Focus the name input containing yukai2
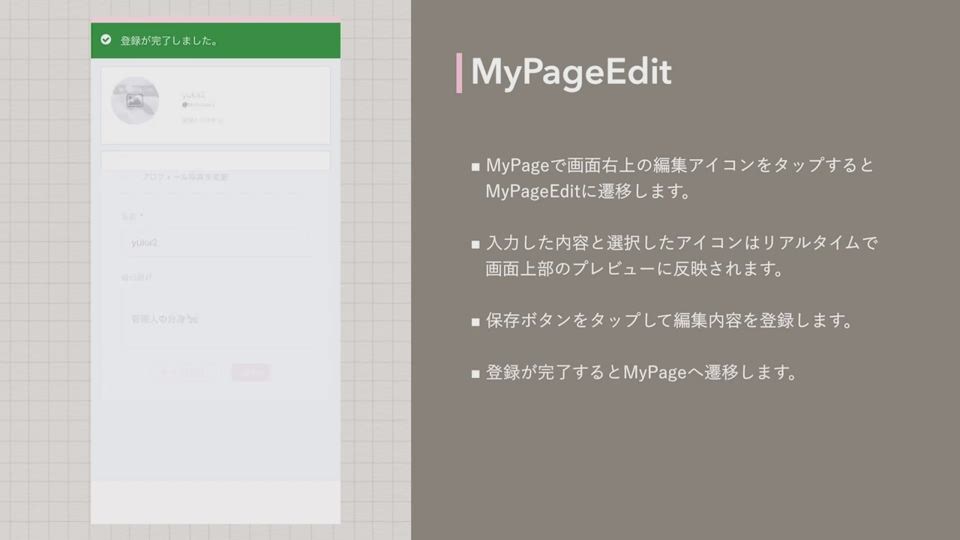960x540 pixels. point(215,242)
